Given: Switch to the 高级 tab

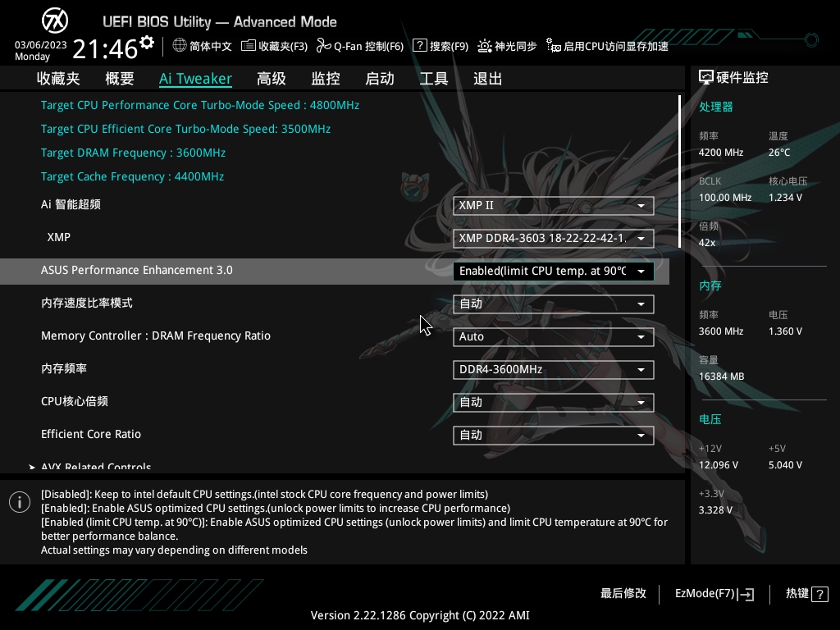Looking at the screenshot, I should [x=271, y=78].
